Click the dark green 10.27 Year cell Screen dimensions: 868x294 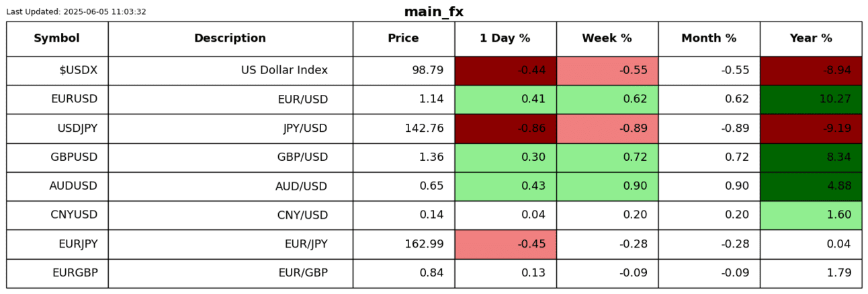point(811,100)
